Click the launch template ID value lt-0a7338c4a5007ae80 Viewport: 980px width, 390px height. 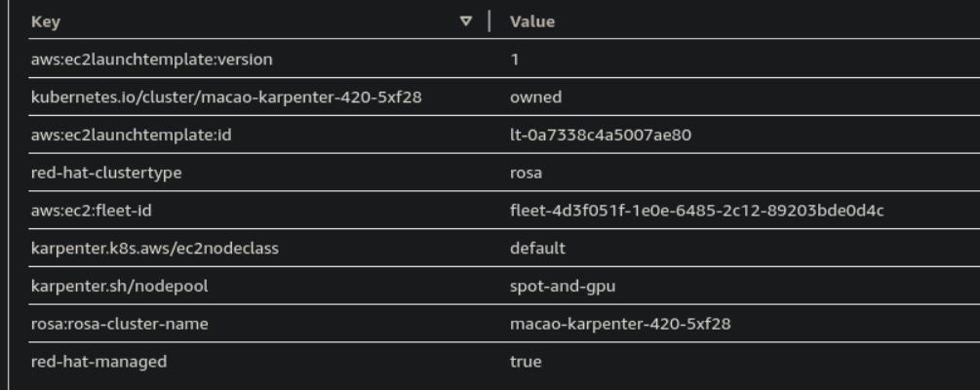601,136
